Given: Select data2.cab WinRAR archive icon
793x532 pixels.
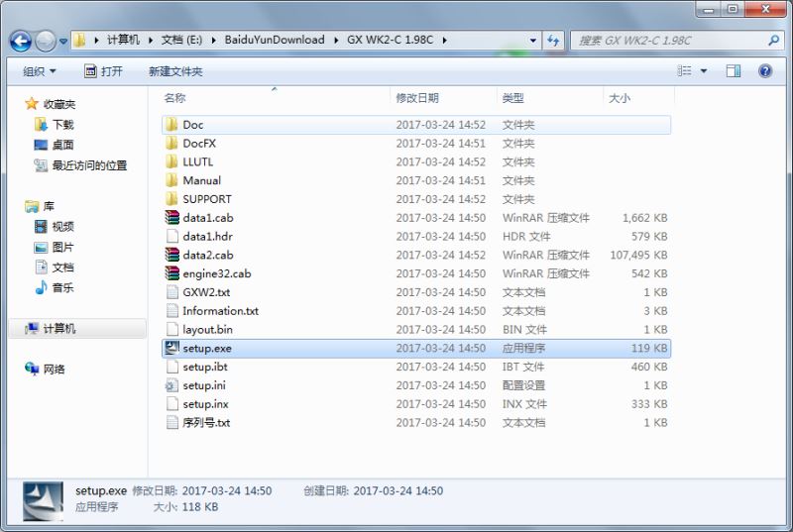Looking at the screenshot, I should tap(171, 255).
